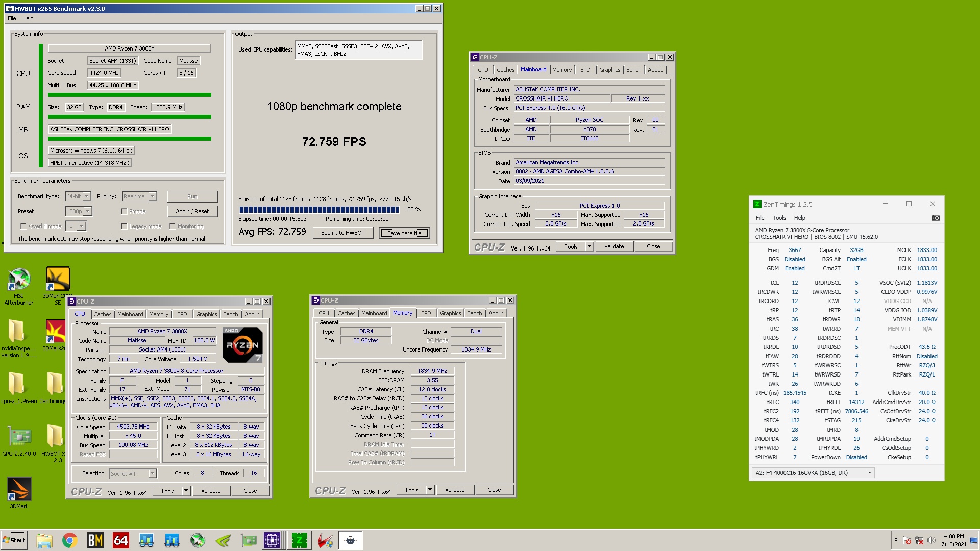Image resolution: width=980 pixels, height=551 pixels.
Task: Click the Used CPU capabilities text box
Action: pos(358,50)
